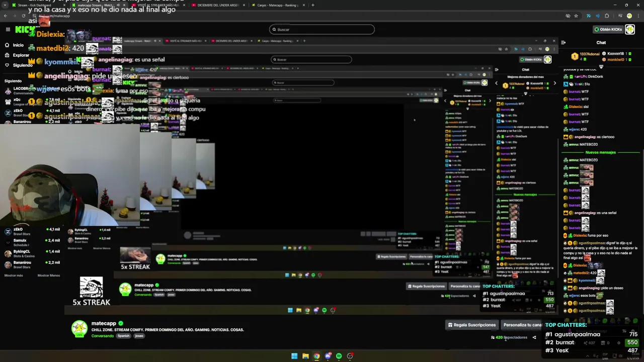Screen dimensions: 644x362
Task: Open File Explorer from the taskbar
Action: pos(305,356)
